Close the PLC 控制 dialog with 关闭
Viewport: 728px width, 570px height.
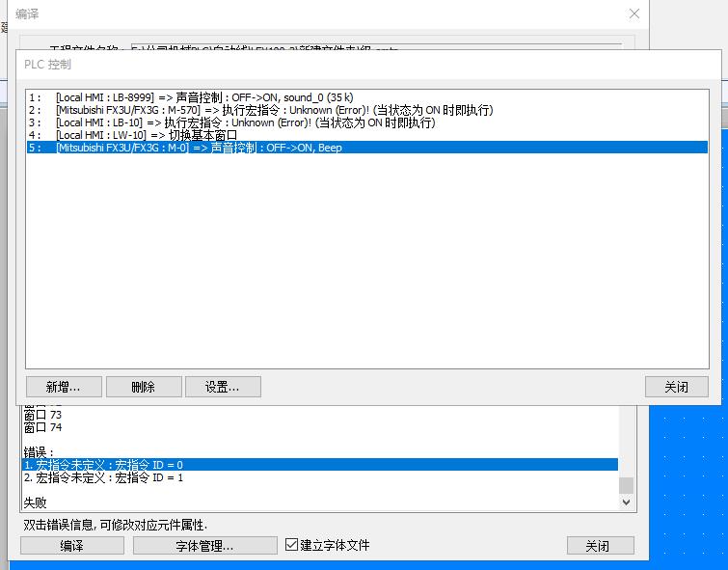pos(676,387)
